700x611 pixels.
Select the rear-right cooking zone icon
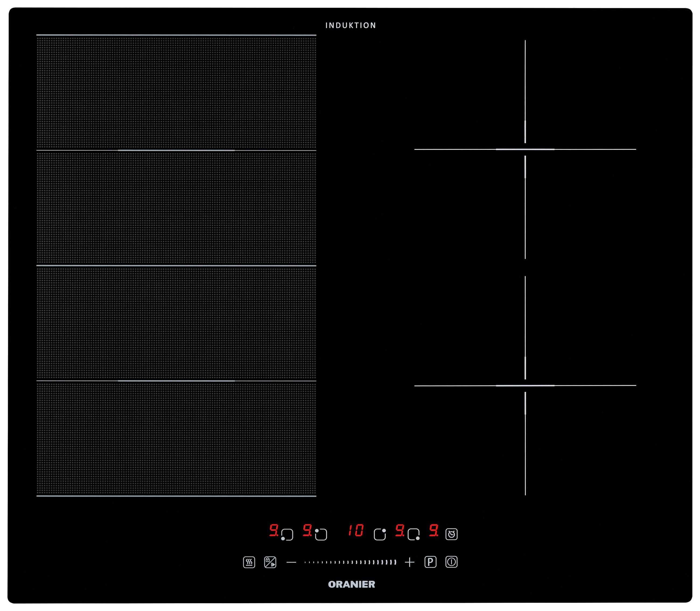point(380,535)
